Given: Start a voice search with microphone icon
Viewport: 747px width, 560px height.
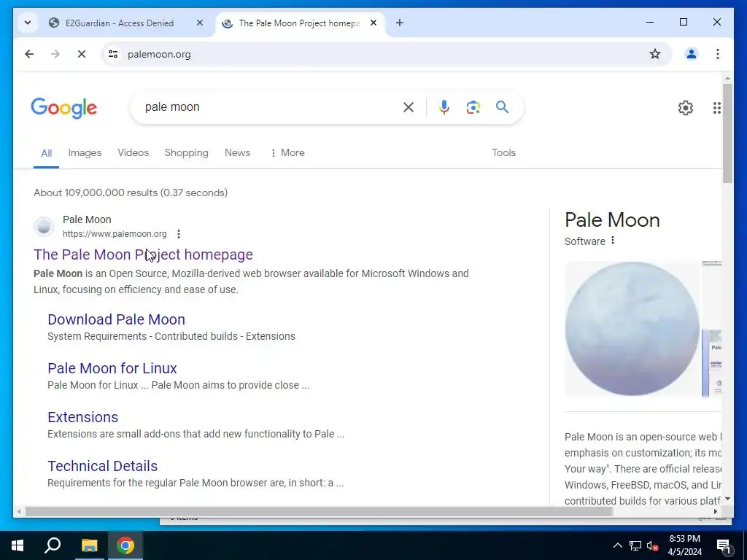Looking at the screenshot, I should (x=444, y=107).
